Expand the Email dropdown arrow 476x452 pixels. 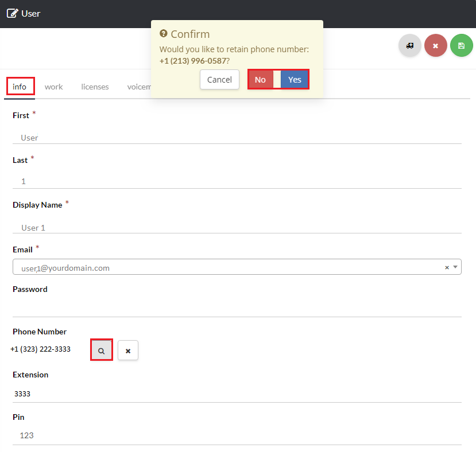[455, 267]
